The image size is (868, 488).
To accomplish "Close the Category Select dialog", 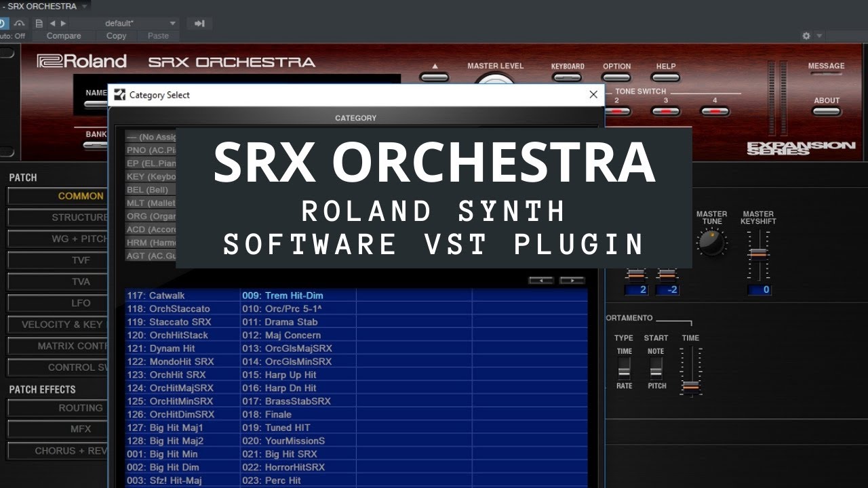I will (593, 95).
